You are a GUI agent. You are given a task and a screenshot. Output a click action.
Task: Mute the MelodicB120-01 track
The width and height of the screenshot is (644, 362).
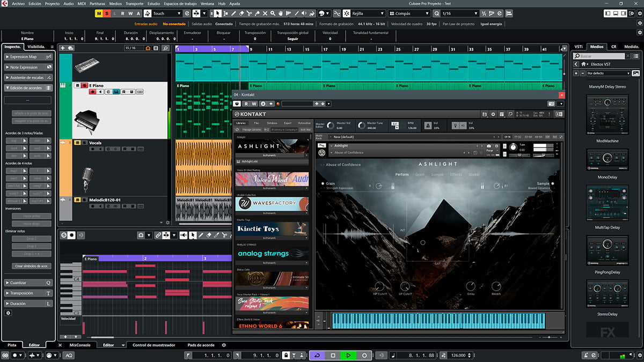tap(77, 200)
